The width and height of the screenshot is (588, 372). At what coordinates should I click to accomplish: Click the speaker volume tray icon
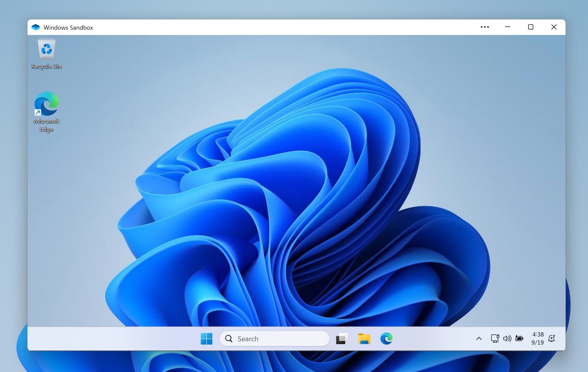(507, 339)
